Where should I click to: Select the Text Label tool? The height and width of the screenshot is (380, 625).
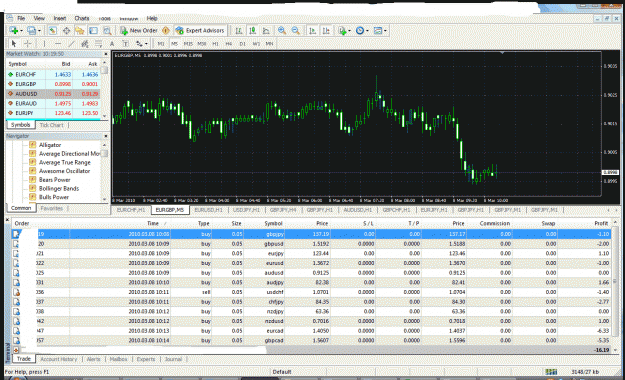click(125, 43)
